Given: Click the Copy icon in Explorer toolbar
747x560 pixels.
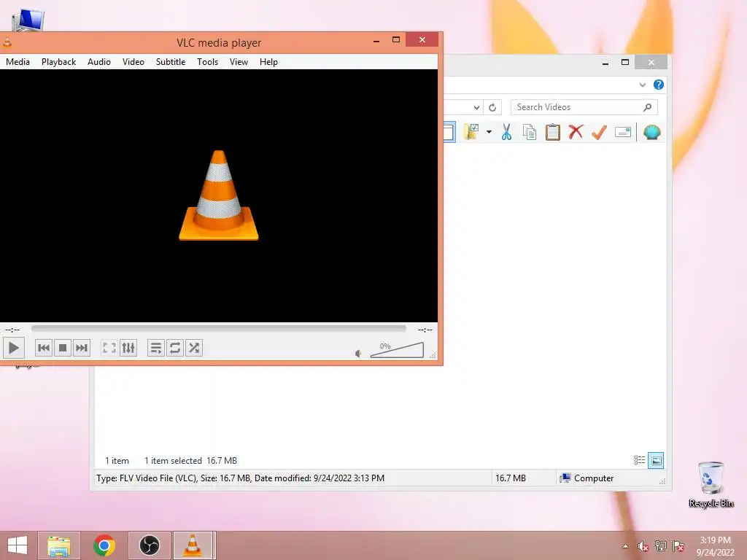Looking at the screenshot, I should coord(530,132).
